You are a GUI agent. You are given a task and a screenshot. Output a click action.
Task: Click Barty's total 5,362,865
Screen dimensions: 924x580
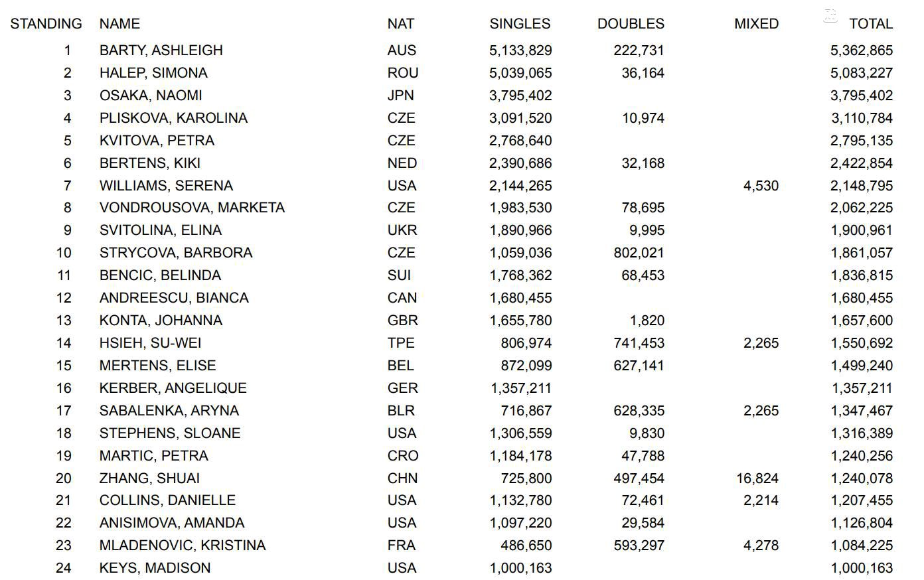point(862,50)
